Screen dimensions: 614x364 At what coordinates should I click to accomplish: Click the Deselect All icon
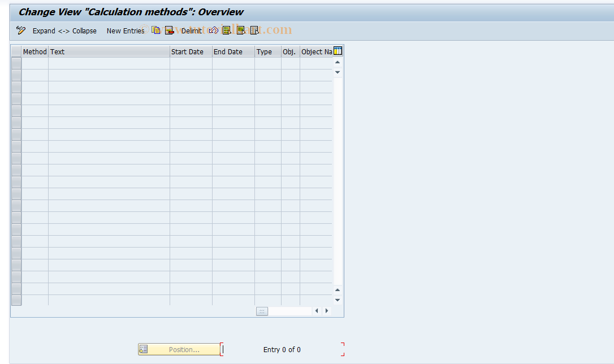tap(255, 31)
